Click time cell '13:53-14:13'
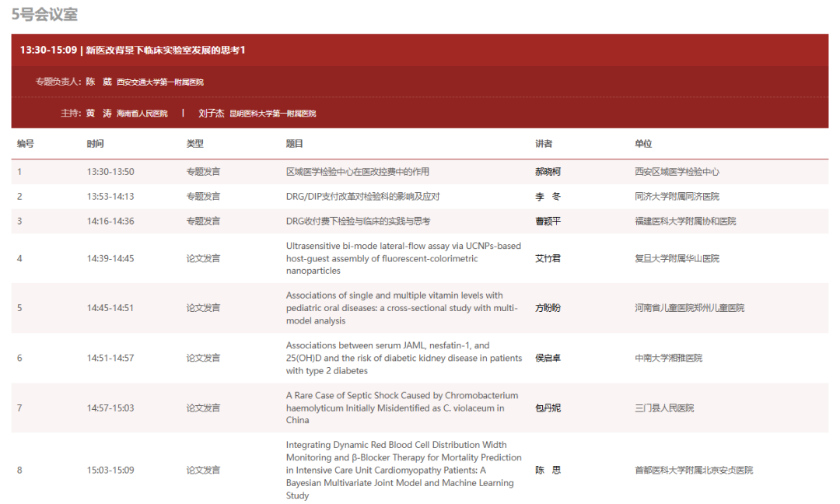840x504 pixels. pyautogui.click(x=110, y=197)
